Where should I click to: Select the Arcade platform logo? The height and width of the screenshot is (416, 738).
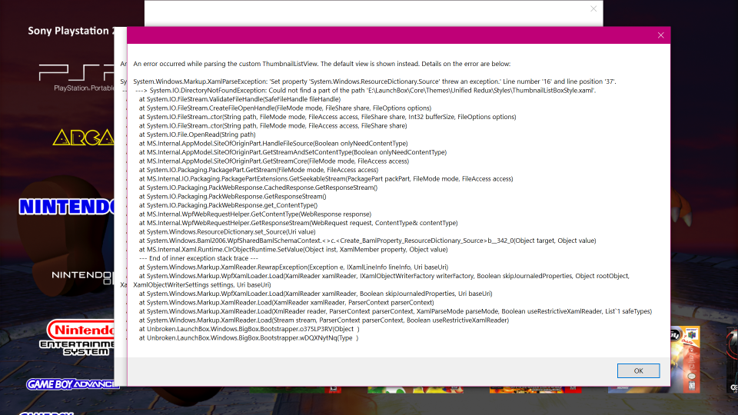click(x=84, y=137)
